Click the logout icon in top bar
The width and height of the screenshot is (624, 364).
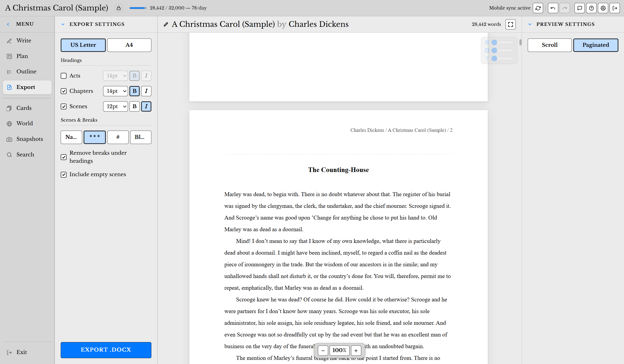[x=615, y=8]
